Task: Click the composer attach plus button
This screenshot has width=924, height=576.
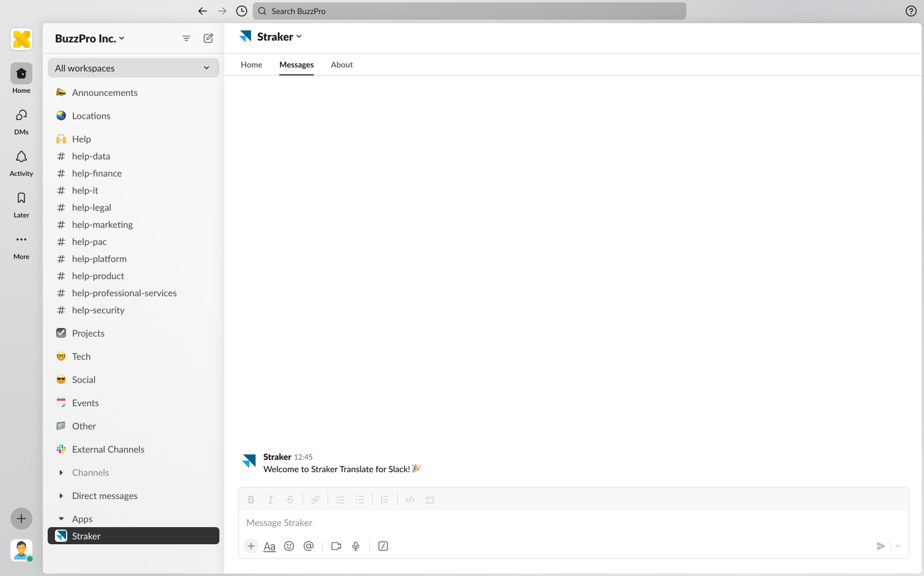Action: (x=251, y=546)
